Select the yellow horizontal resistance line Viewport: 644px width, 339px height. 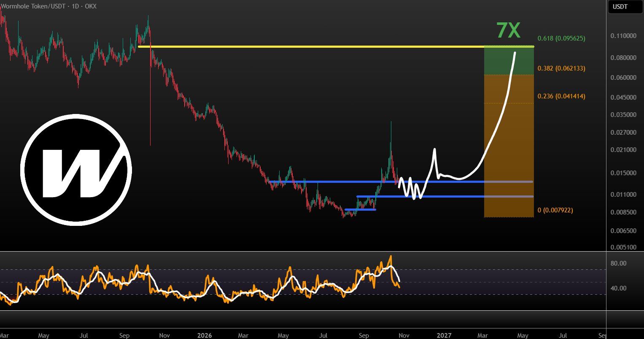tap(336, 46)
